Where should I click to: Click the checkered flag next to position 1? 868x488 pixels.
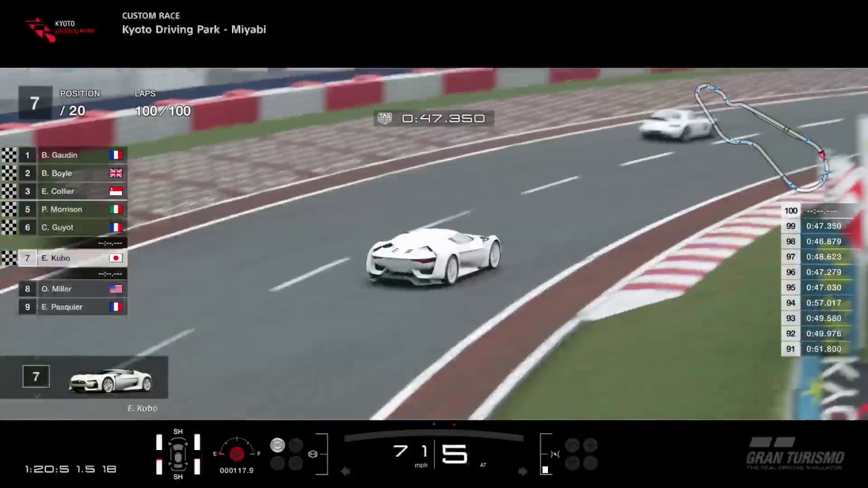tap(9, 155)
